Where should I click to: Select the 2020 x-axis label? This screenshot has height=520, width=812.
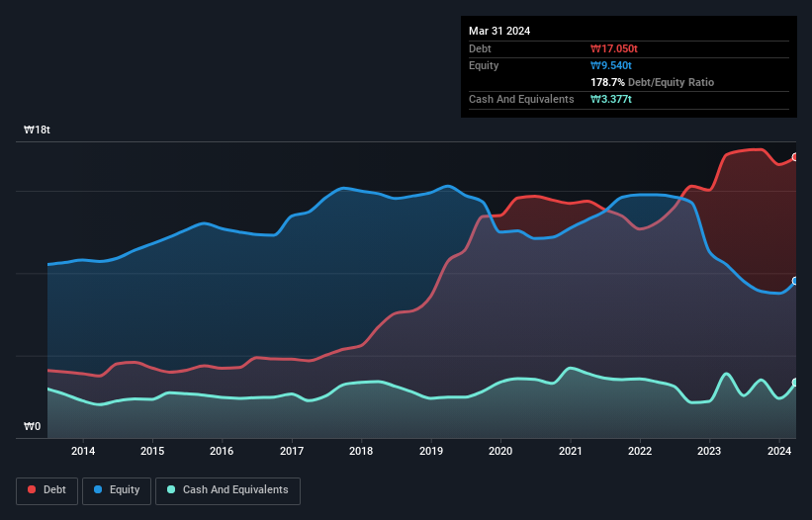[500, 451]
